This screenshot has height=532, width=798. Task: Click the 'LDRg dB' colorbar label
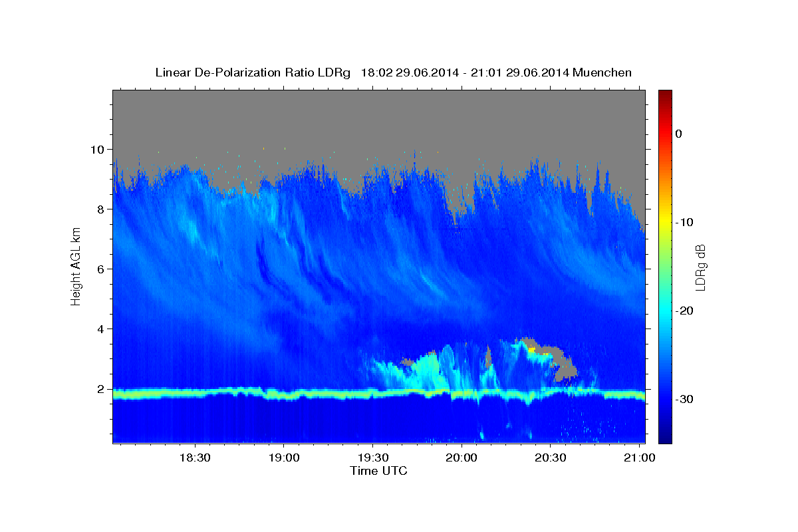(x=700, y=267)
